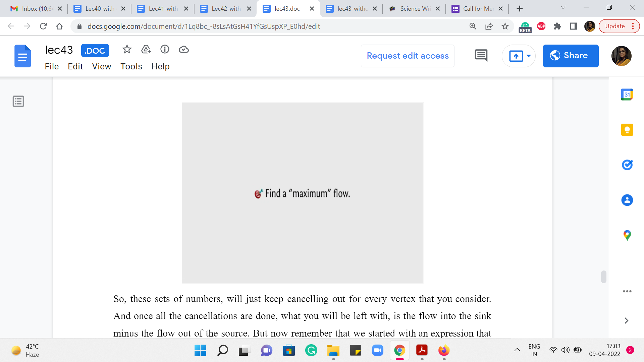Open the document details info icon
644x362 pixels.
pyautogui.click(x=165, y=50)
